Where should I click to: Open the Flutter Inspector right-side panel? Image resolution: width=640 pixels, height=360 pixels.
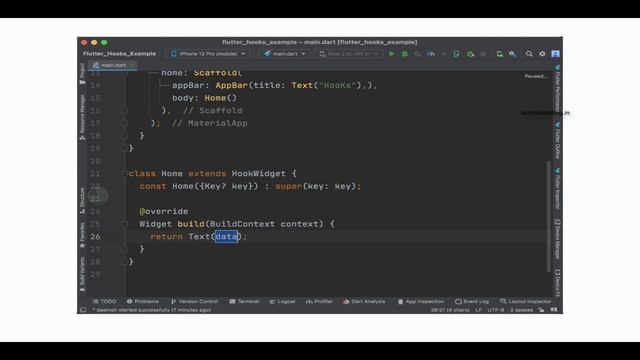[x=557, y=189]
